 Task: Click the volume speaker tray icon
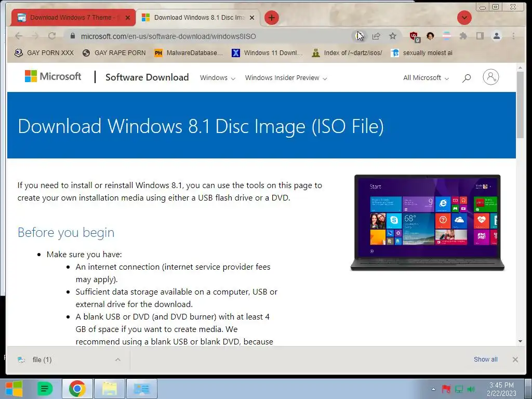click(x=471, y=389)
